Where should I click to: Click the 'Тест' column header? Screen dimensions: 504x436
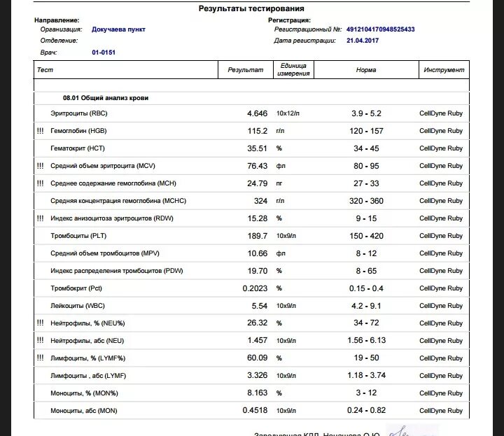point(45,70)
